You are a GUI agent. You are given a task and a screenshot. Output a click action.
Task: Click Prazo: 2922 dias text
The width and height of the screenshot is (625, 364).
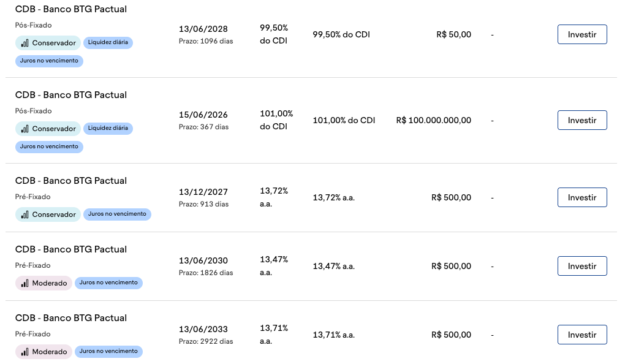(x=206, y=341)
